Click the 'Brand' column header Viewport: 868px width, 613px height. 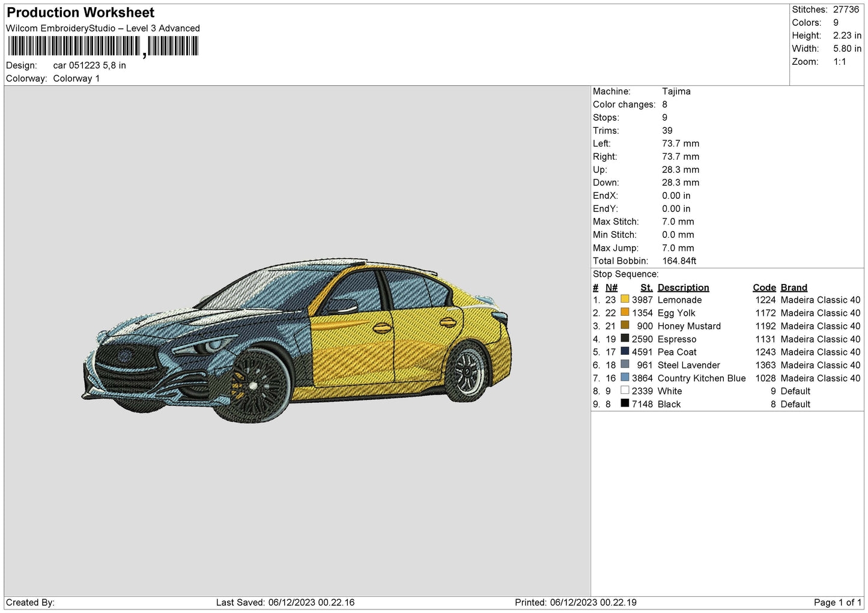click(794, 288)
